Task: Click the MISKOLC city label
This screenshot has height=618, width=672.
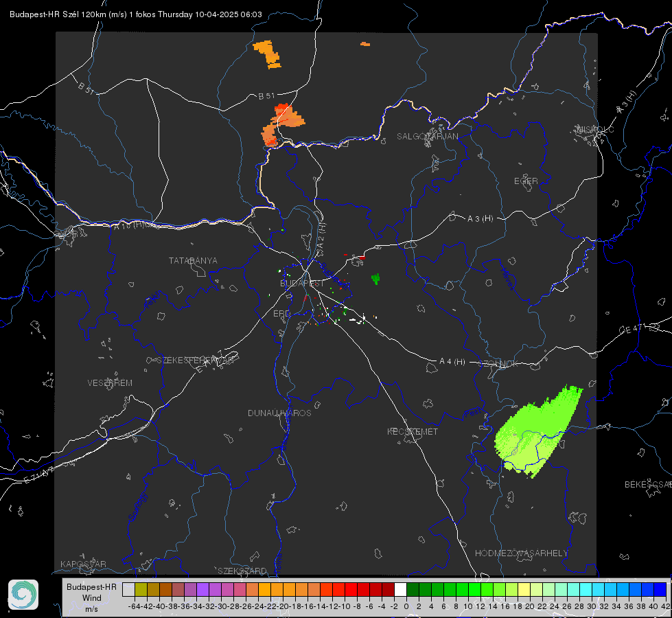Action: point(595,129)
